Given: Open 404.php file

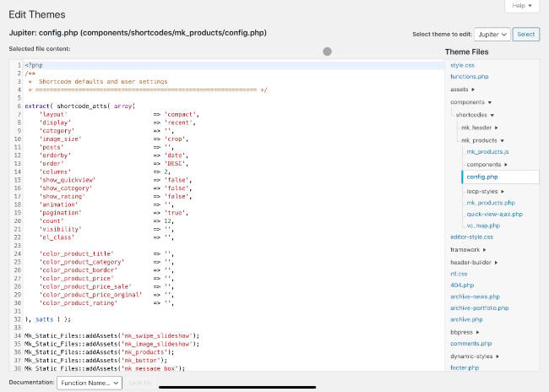Looking at the screenshot, I should click(462, 286).
